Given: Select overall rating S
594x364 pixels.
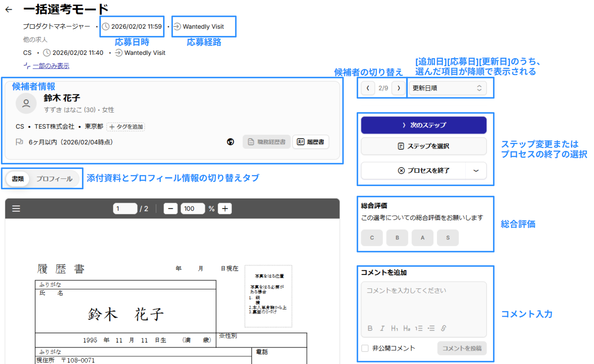Looking at the screenshot, I should pyautogui.click(x=448, y=238).
